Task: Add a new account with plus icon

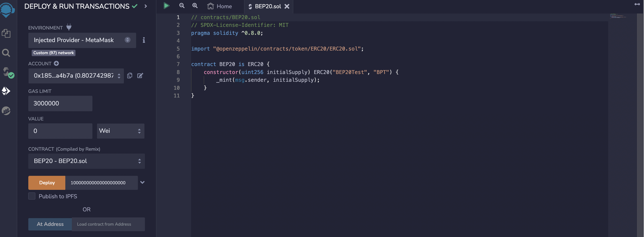Action: tap(56, 64)
